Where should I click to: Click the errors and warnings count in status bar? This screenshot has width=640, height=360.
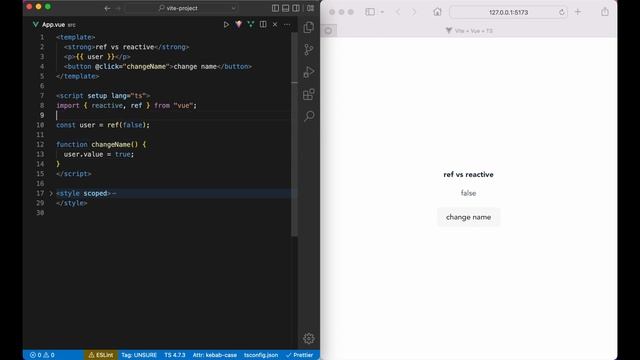pyautogui.click(x=42, y=355)
